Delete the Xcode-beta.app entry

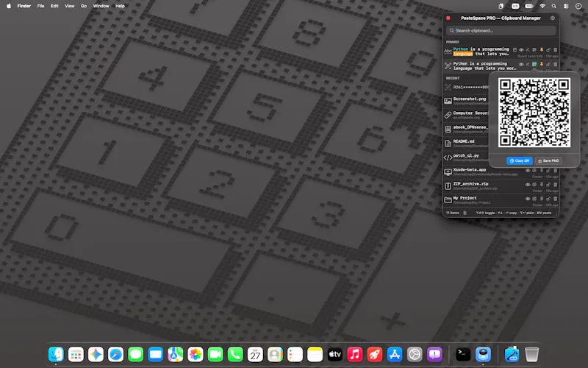(x=556, y=171)
